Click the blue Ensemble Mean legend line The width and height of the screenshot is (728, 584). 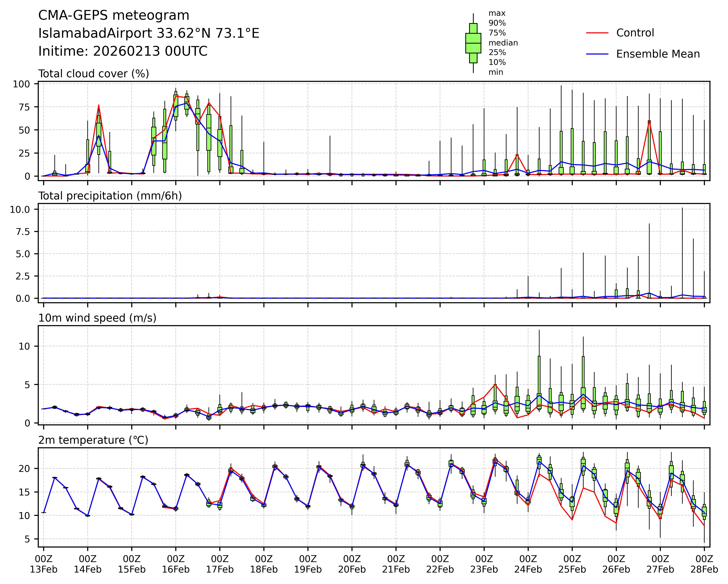coord(597,54)
